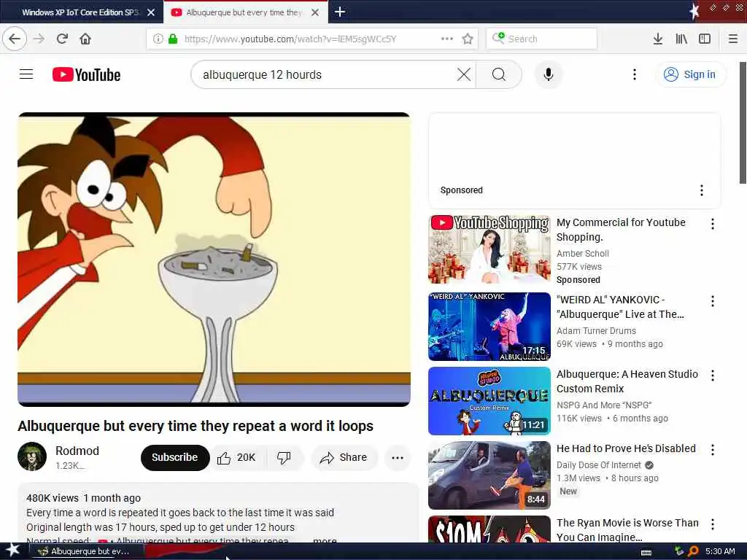Click the YouTube logo
The width and height of the screenshot is (747, 560).
(86, 75)
